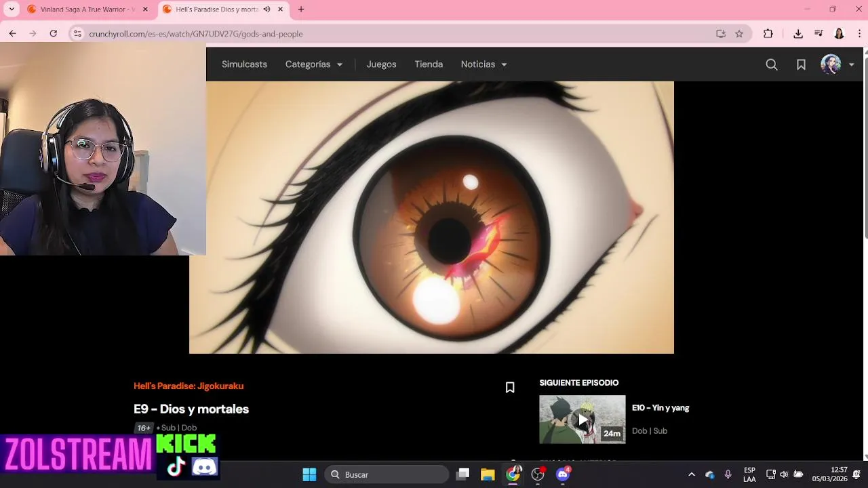868x488 pixels.
Task: Open the network tray icon
Action: click(x=770, y=474)
